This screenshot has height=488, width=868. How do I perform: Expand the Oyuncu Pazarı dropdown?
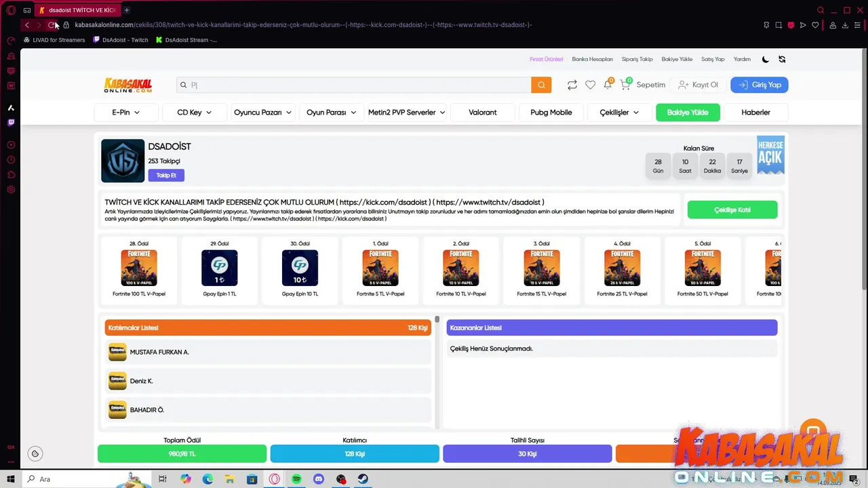click(262, 113)
